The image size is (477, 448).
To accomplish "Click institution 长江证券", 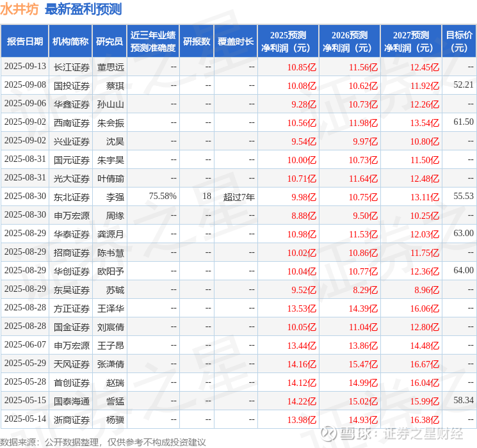I will click(x=72, y=67).
